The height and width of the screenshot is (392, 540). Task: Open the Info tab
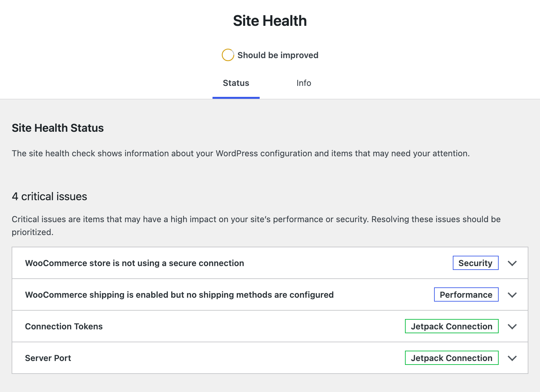304,83
